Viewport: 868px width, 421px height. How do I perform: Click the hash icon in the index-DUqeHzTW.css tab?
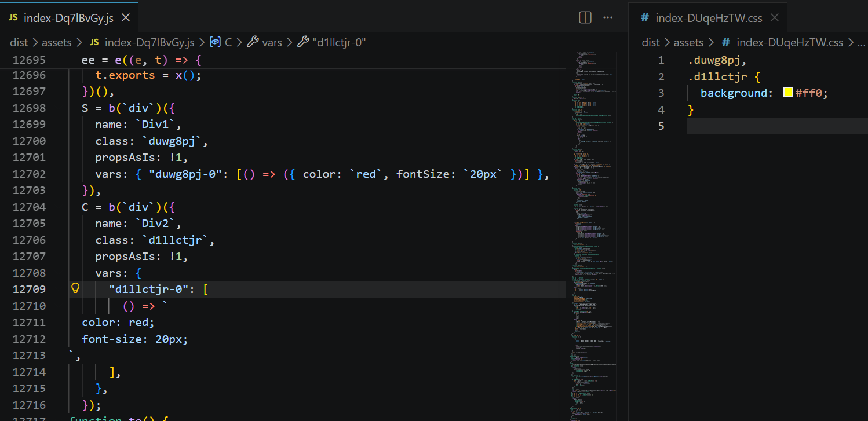coord(644,18)
